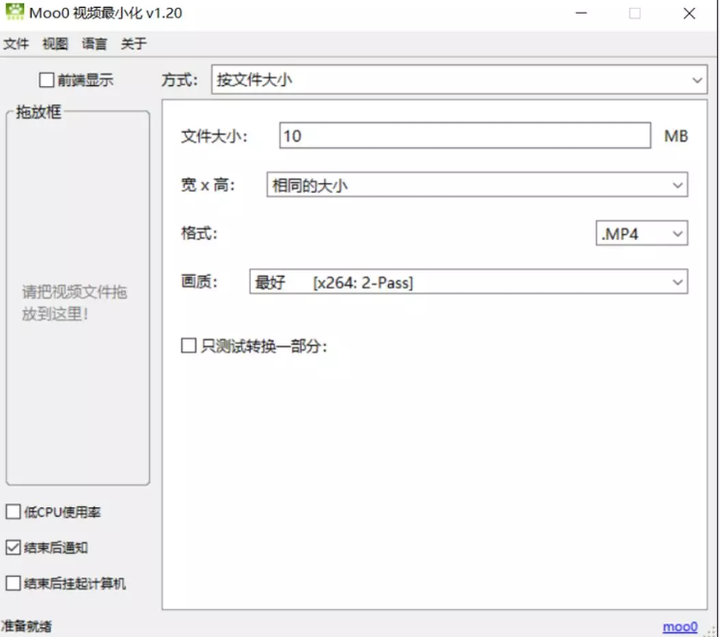720x637 pixels.
Task: Uncheck the 结束后通知 checkbox
Action: pos(13,548)
